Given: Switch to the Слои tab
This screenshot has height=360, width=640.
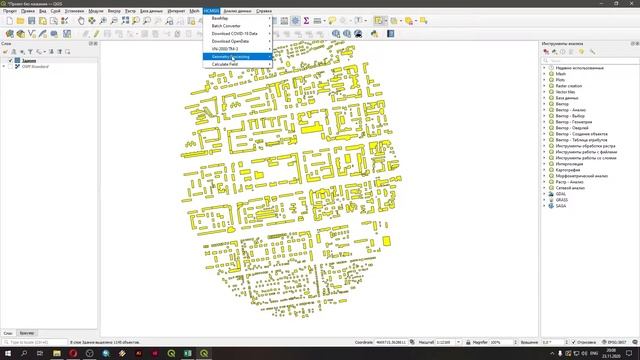Looking at the screenshot, I should pos(8,333).
